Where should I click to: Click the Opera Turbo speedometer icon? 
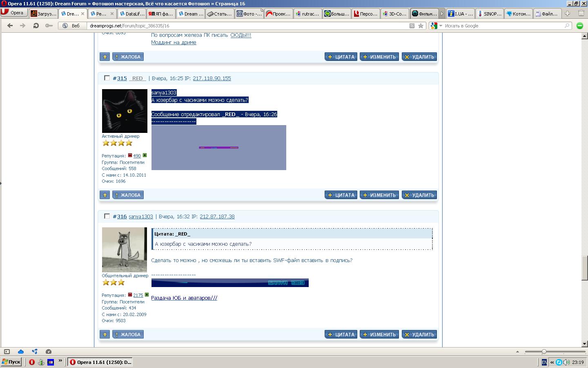click(49, 352)
